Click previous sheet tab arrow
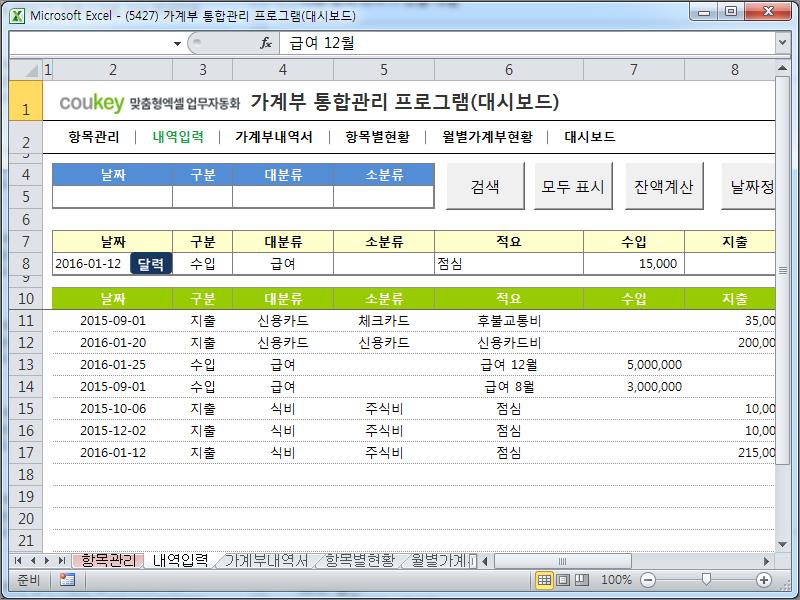This screenshot has width=800, height=600. (x=33, y=561)
